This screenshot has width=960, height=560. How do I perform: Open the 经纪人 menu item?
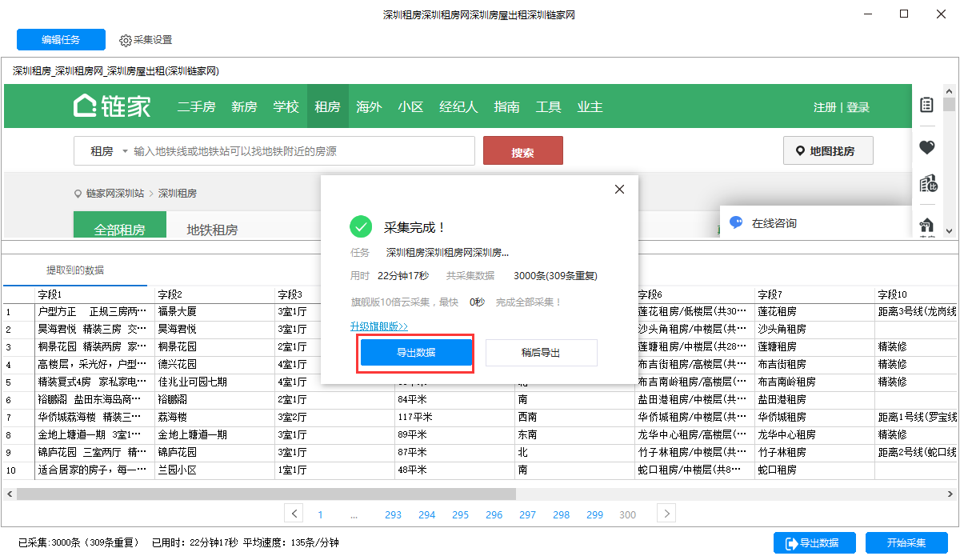(x=458, y=106)
